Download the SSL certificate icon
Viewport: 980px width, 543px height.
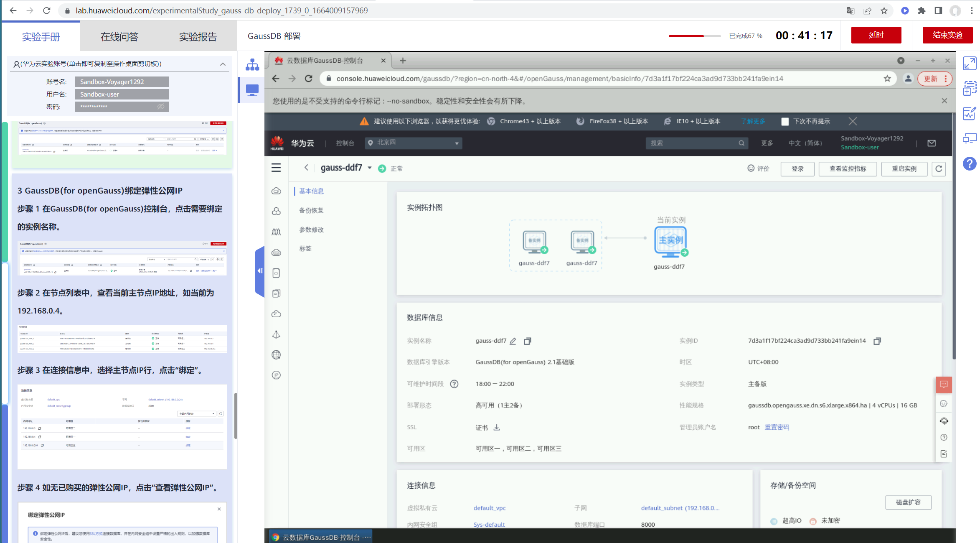click(x=497, y=427)
